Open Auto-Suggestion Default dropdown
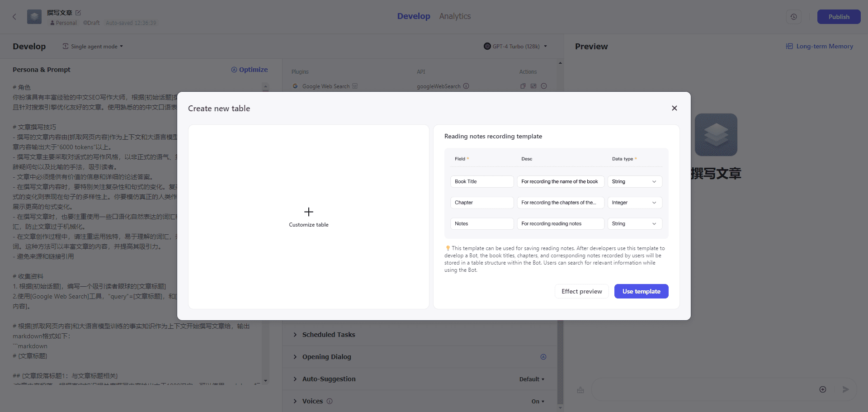This screenshot has width=868, height=412. point(532,379)
